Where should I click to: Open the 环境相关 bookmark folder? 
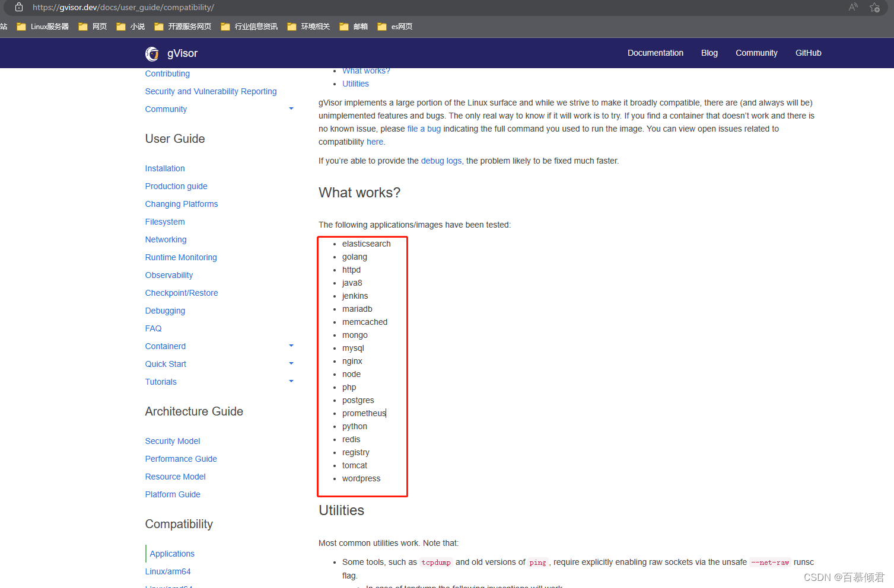tap(308, 27)
